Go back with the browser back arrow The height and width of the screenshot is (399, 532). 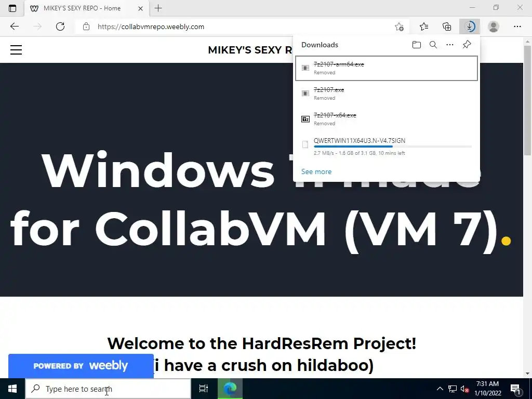click(14, 26)
